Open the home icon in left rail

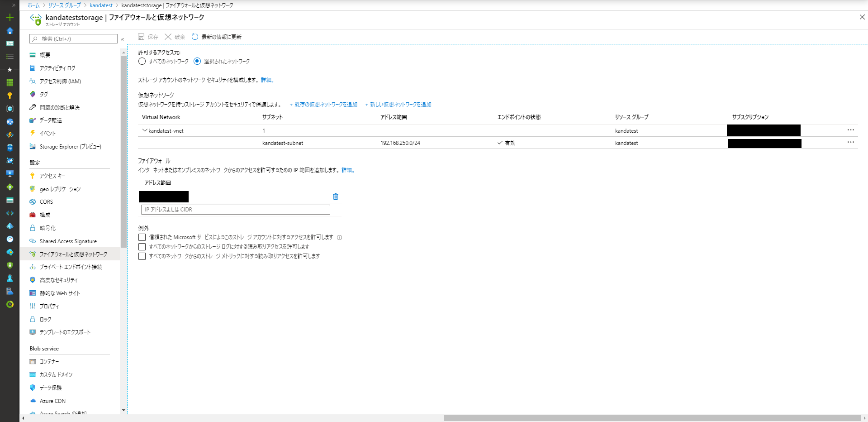[x=9, y=31]
